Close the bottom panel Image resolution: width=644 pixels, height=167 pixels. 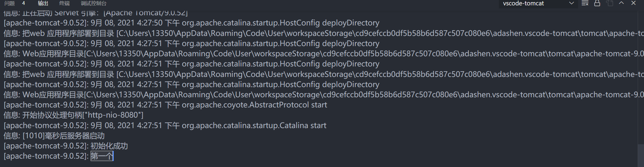point(633,3)
